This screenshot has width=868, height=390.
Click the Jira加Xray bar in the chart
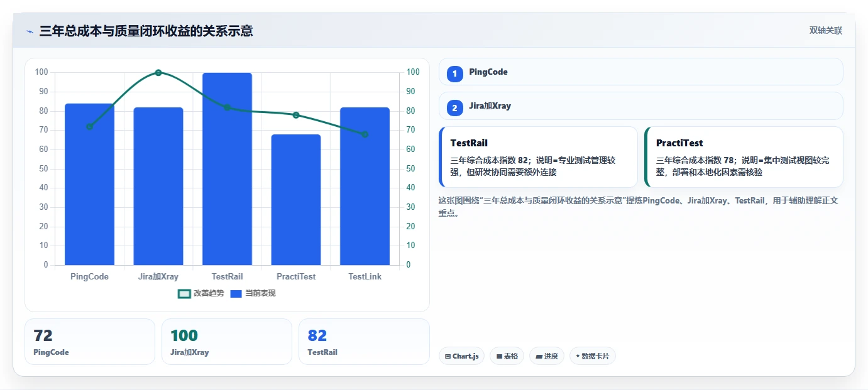tap(158, 186)
